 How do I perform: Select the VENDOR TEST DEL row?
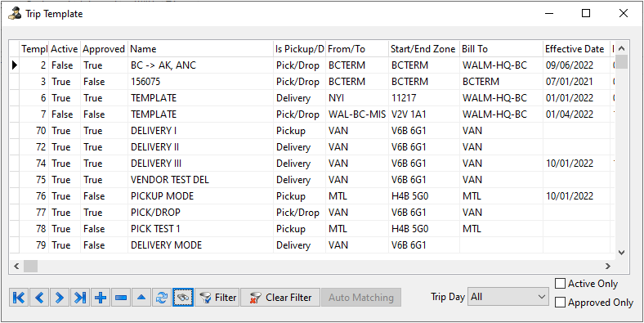click(312, 180)
